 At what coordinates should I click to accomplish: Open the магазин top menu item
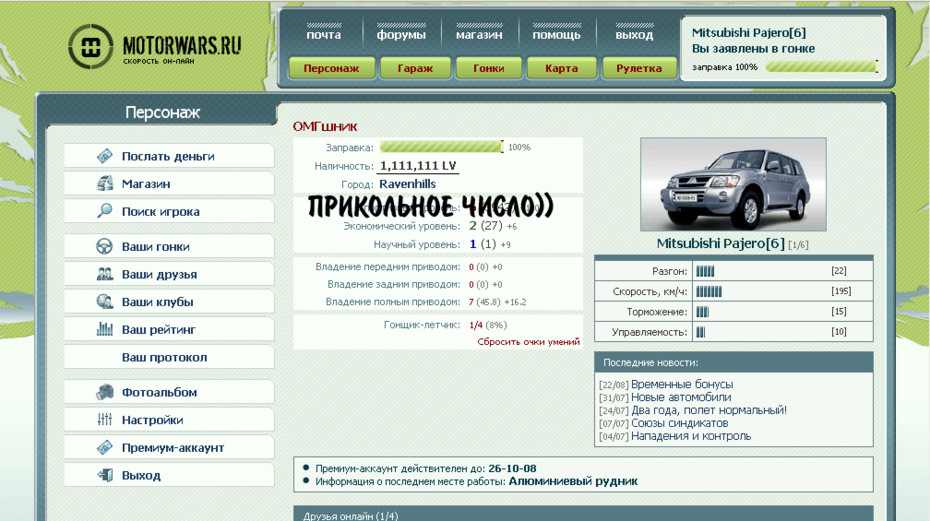pos(479,34)
